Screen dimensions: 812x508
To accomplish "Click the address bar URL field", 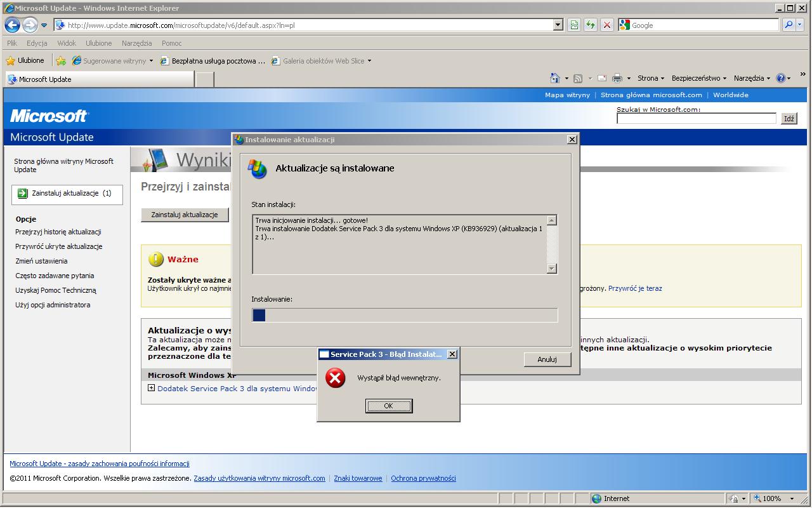I will pos(303,25).
